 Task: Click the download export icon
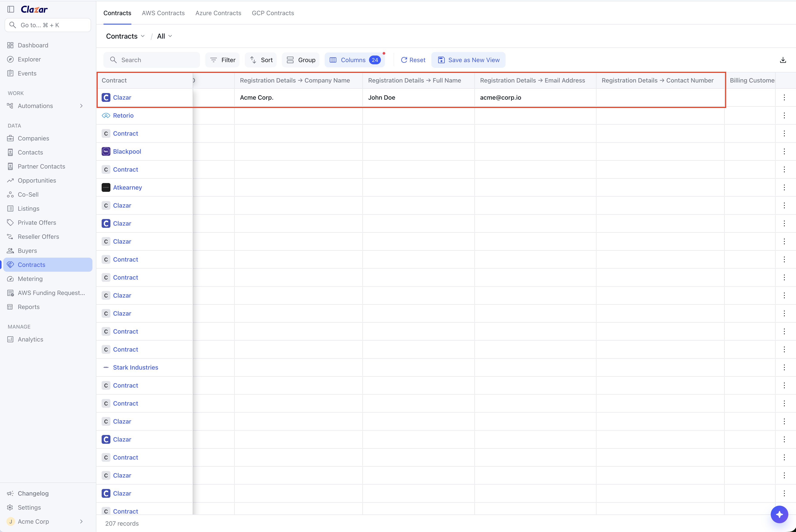[783, 60]
